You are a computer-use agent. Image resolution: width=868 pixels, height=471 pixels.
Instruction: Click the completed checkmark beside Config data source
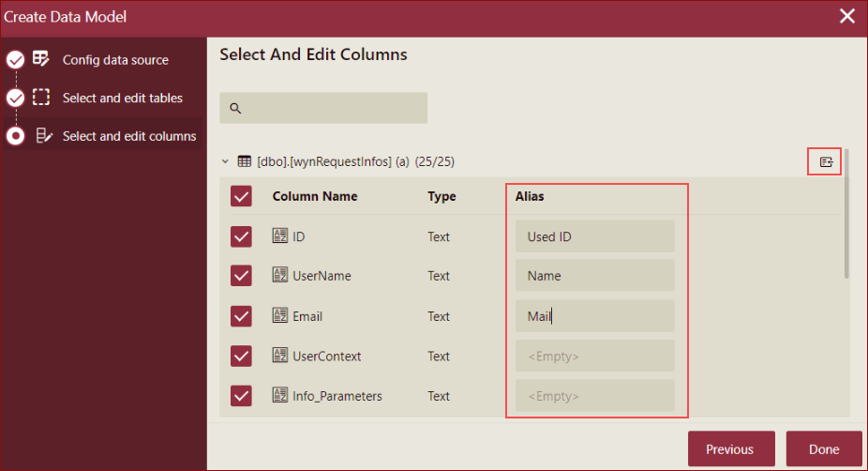click(x=16, y=59)
